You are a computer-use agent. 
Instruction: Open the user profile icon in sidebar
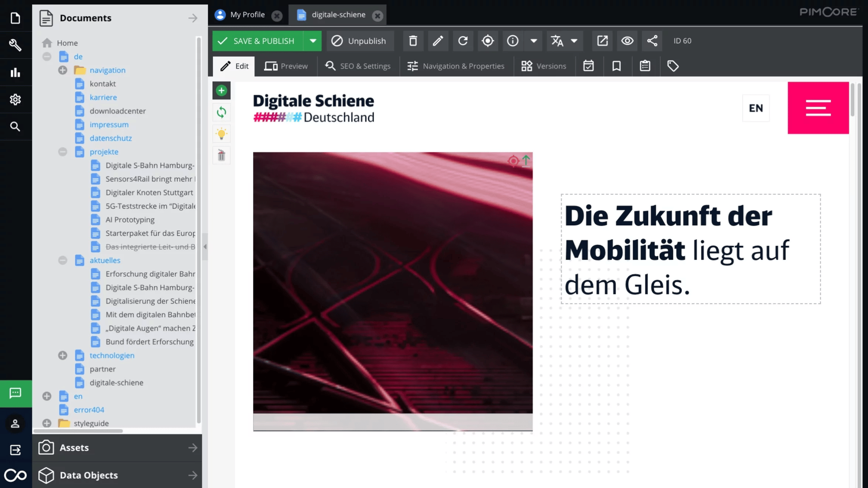15,423
